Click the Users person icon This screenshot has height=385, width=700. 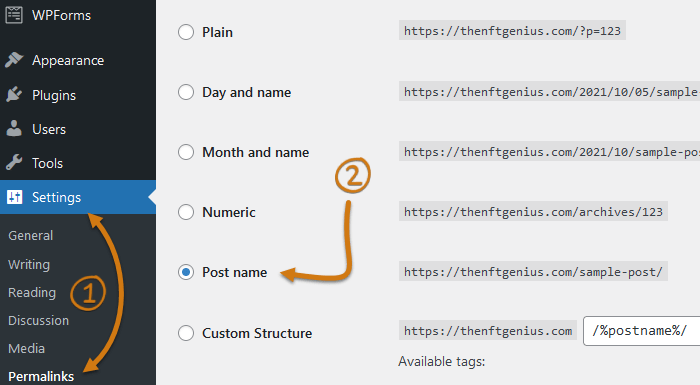pyautogui.click(x=14, y=129)
